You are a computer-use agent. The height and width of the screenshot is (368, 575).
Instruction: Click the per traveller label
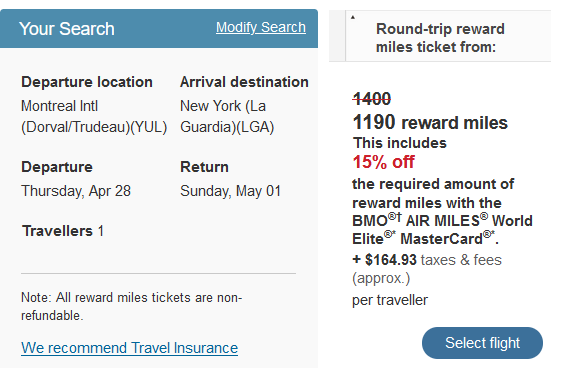point(390,300)
